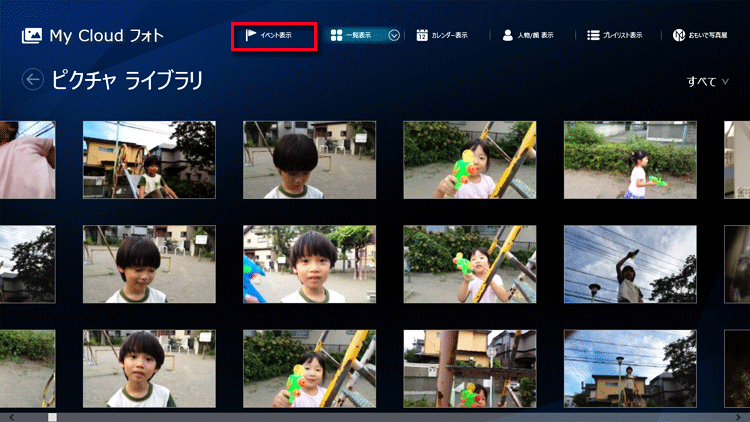Open photo of child on playground slide
The image size is (750, 422).
[149, 160]
